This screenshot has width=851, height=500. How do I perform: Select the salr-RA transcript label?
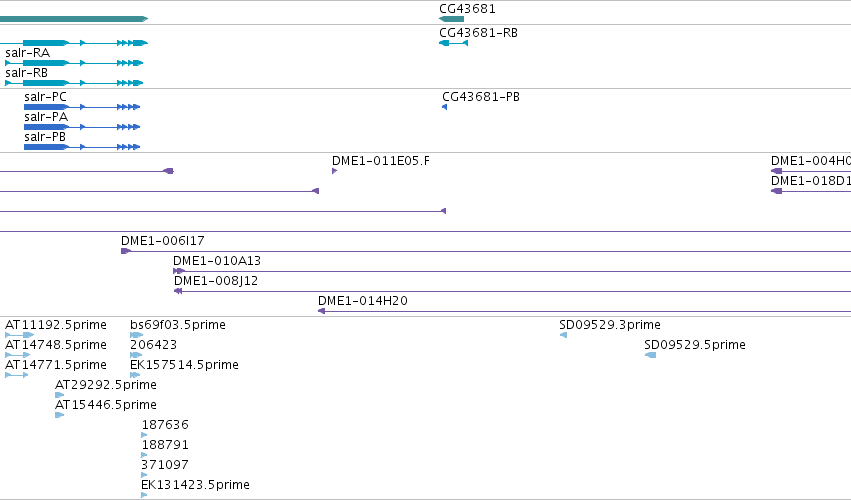coord(28,53)
